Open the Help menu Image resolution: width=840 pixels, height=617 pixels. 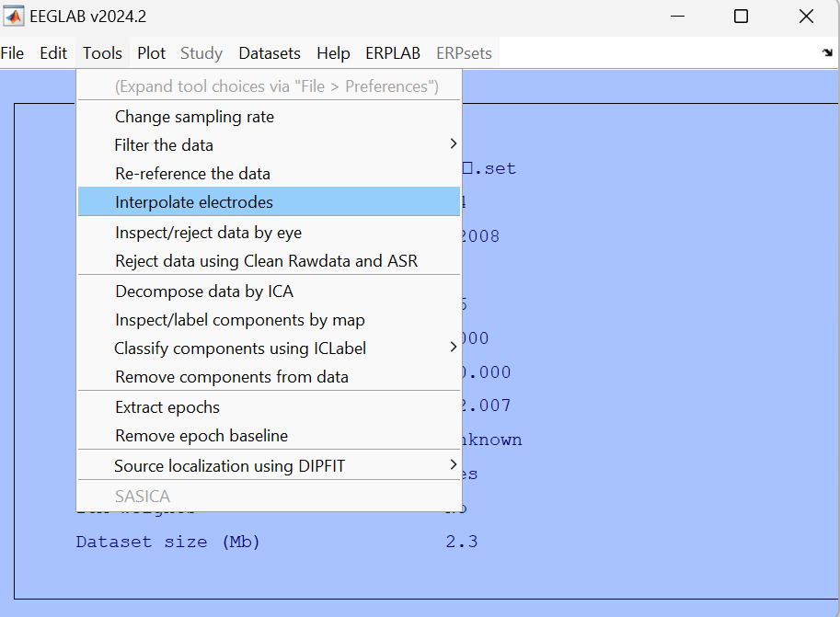point(333,53)
